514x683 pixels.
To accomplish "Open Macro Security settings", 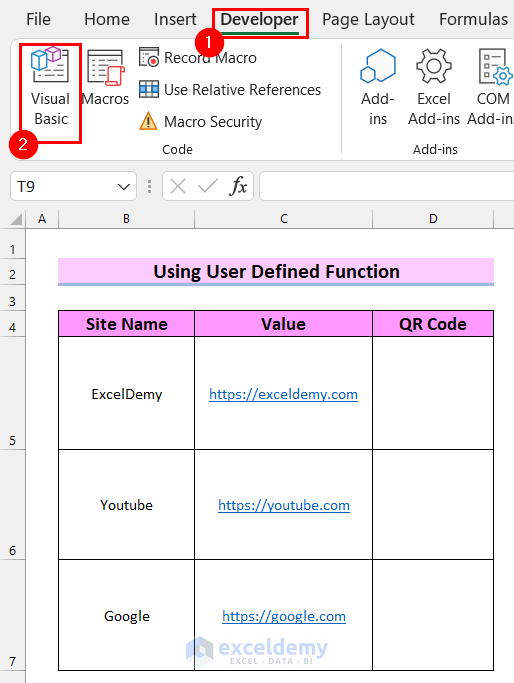I will pos(200,122).
